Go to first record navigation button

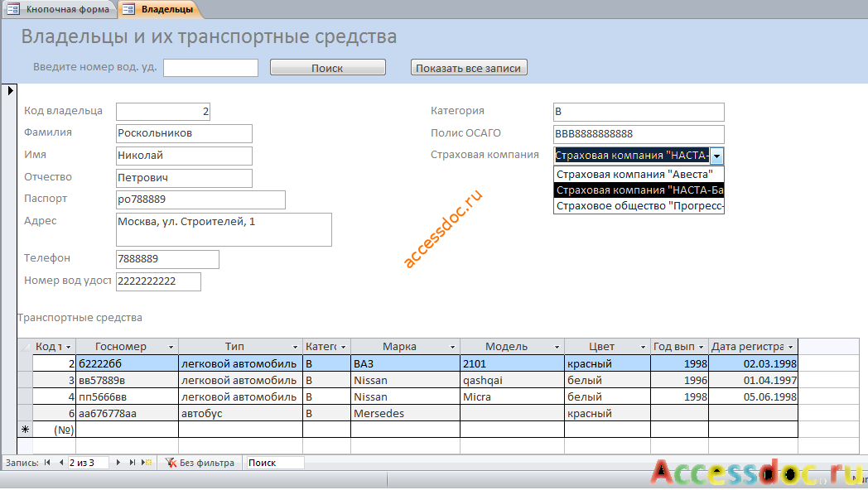[x=47, y=463]
